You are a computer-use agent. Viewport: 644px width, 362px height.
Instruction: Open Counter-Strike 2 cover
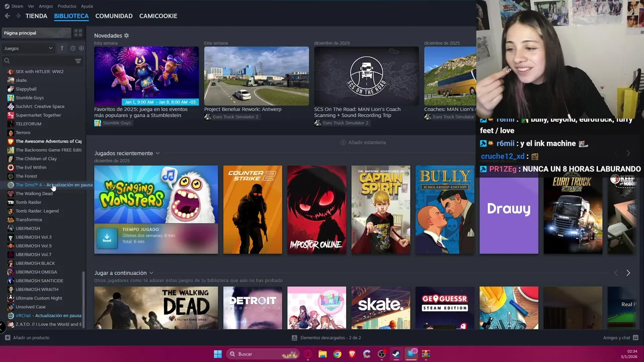coord(253,210)
